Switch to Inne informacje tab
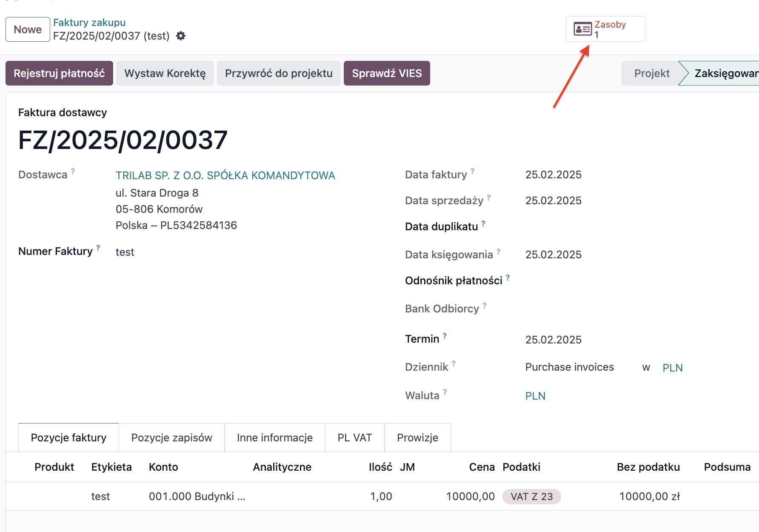 275,438
